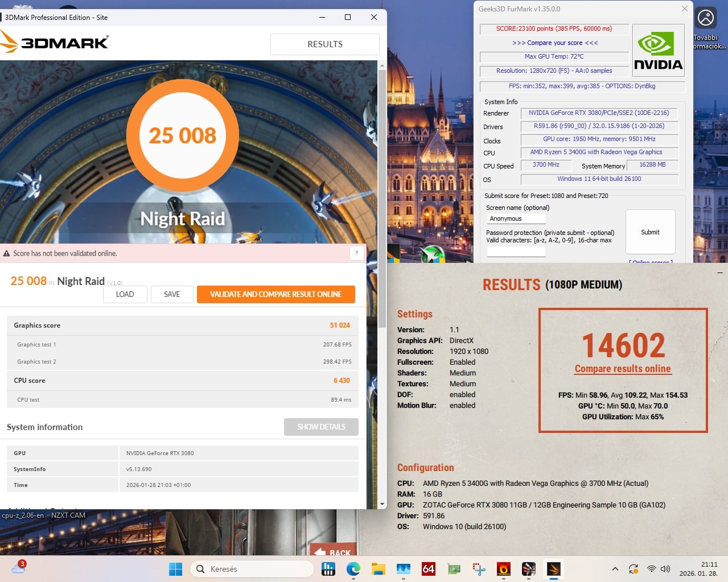Open the blue photo app taskbar icon
The width and height of the screenshot is (728, 582).
404,569
